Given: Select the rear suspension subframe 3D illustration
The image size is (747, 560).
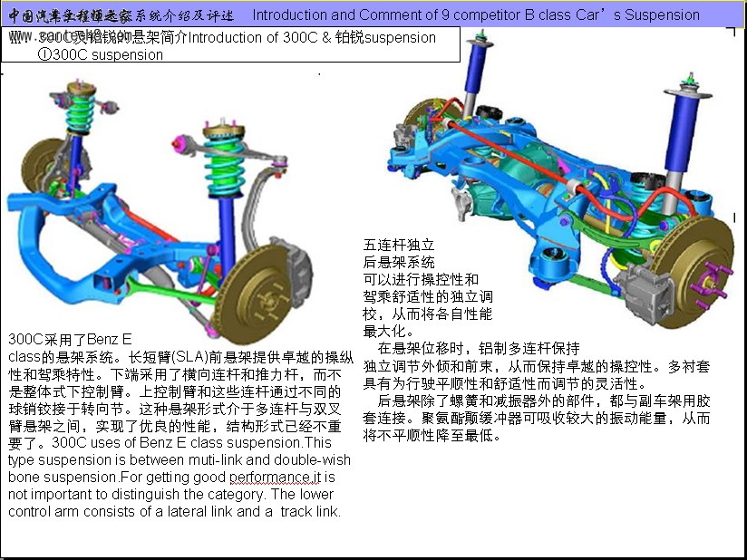Looking at the screenshot, I should pos(561,179).
